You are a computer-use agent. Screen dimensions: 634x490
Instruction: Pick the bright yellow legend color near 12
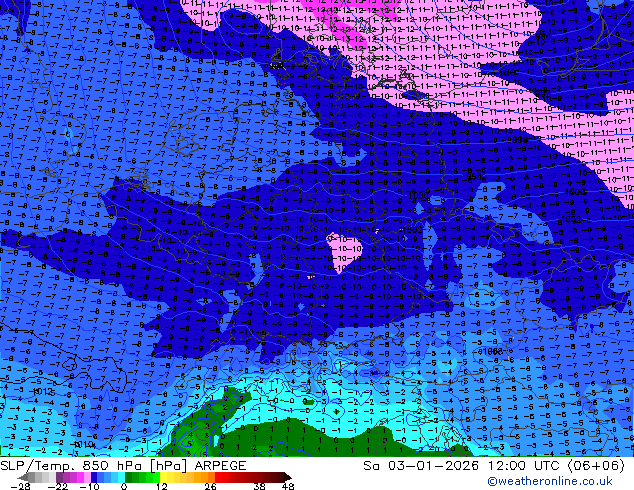pyautogui.click(x=164, y=477)
